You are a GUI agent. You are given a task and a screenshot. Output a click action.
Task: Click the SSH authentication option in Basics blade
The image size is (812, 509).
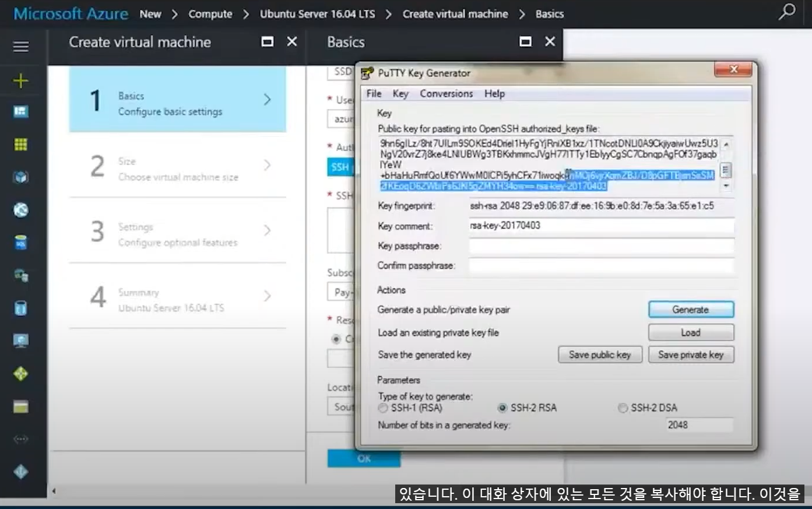pos(340,167)
